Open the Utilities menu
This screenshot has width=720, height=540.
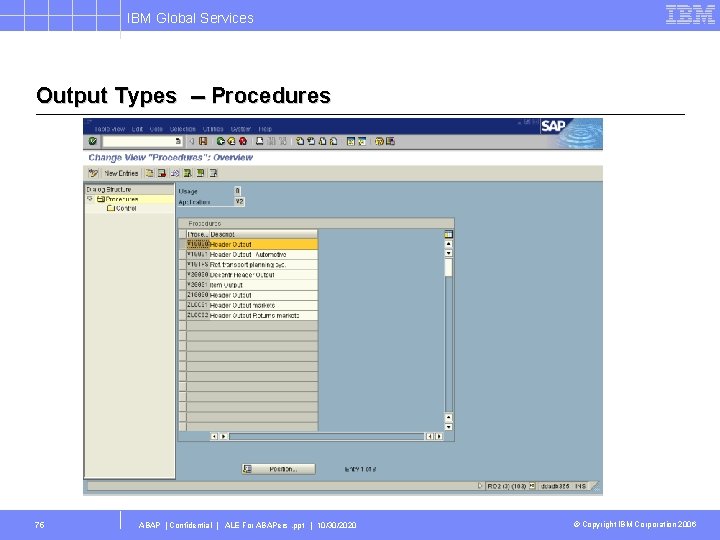click(x=213, y=129)
